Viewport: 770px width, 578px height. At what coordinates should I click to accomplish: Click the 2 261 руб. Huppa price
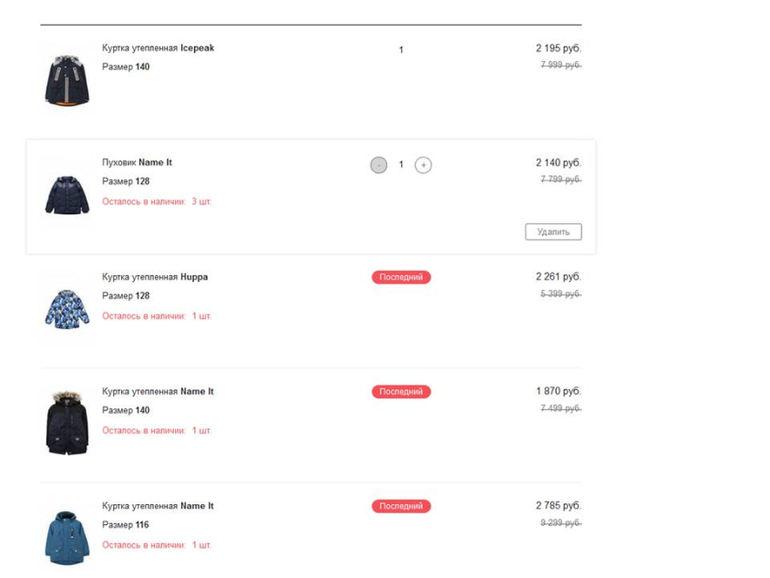tap(558, 277)
